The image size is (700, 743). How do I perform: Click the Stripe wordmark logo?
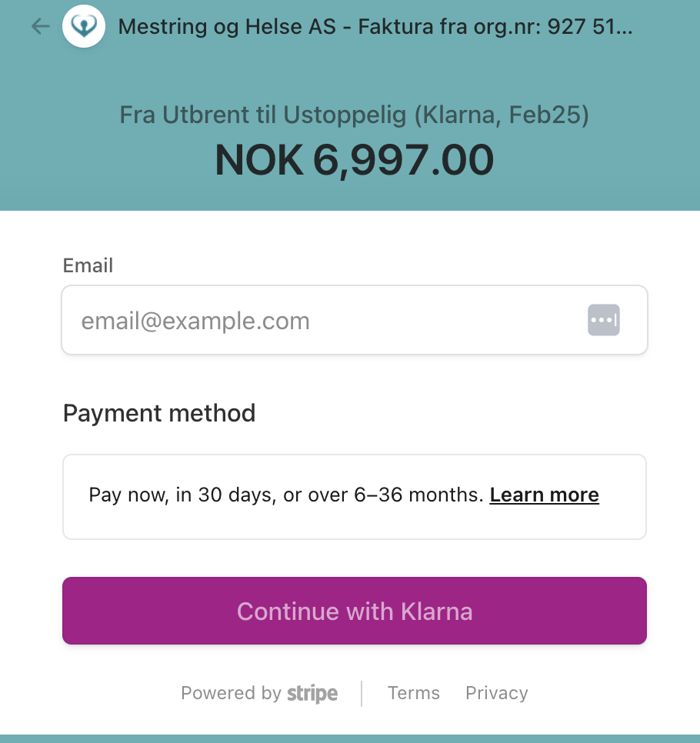(x=312, y=694)
